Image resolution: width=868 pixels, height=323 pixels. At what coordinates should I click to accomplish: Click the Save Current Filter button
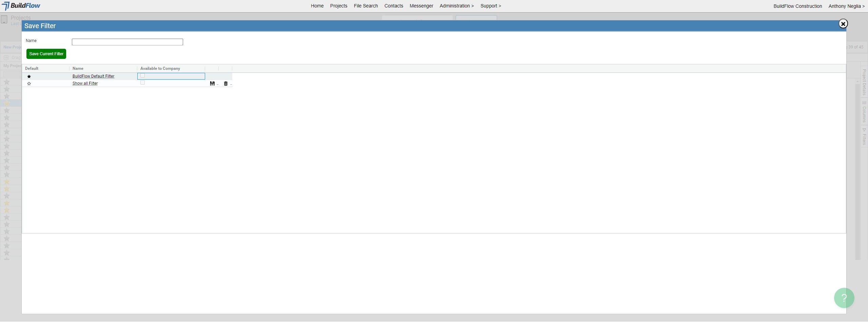click(x=46, y=54)
